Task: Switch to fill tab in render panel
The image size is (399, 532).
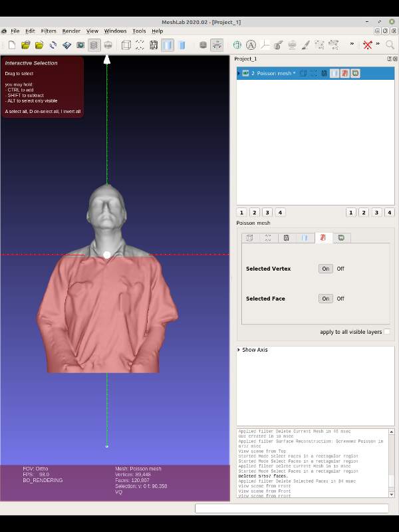Action: tap(305, 238)
